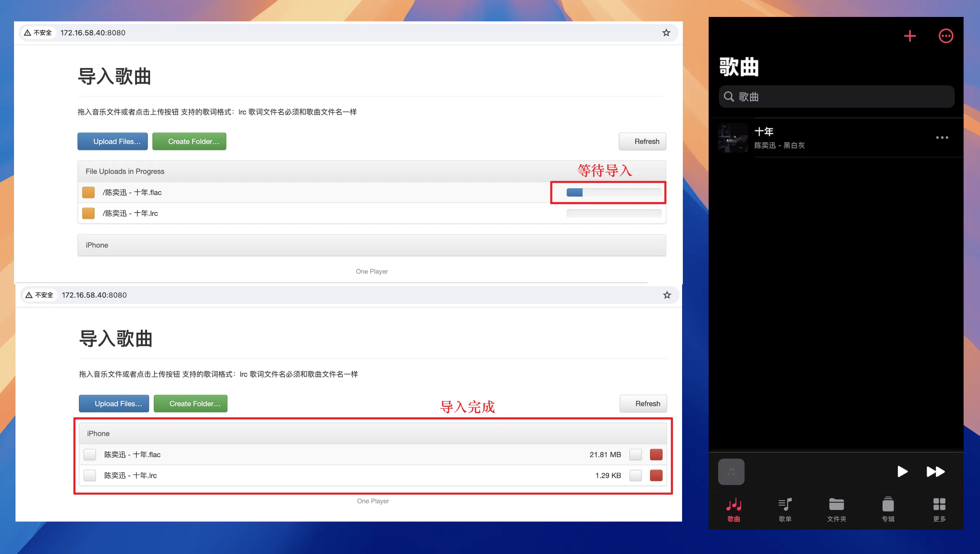Click the add (+) button in One Player
The height and width of the screenshot is (554, 980).
(x=910, y=36)
